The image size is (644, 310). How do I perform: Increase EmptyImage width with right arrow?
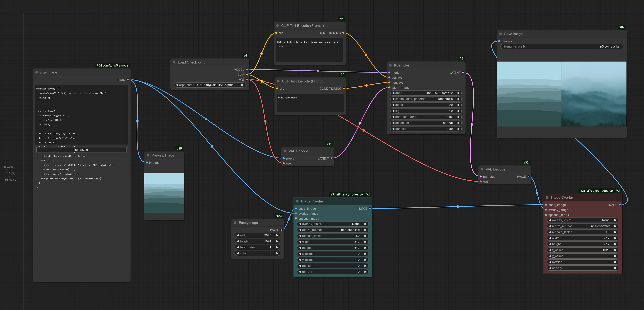point(277,235)
